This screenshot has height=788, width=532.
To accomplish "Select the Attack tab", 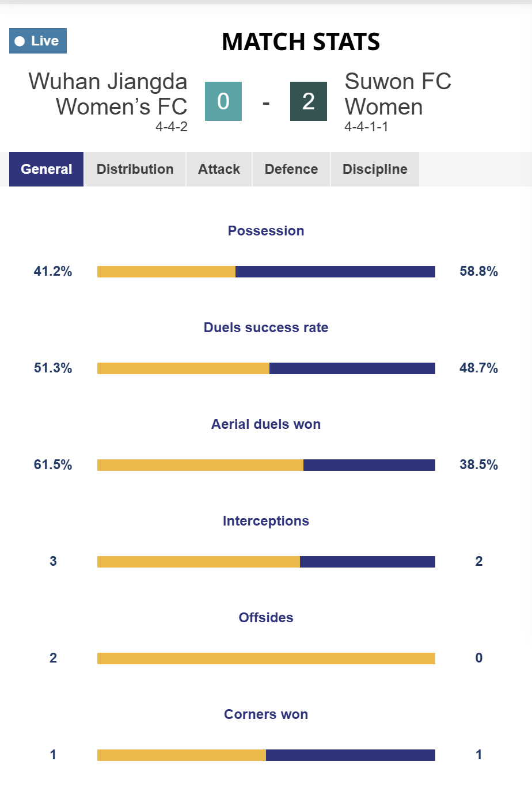I will tap(219, 169).
